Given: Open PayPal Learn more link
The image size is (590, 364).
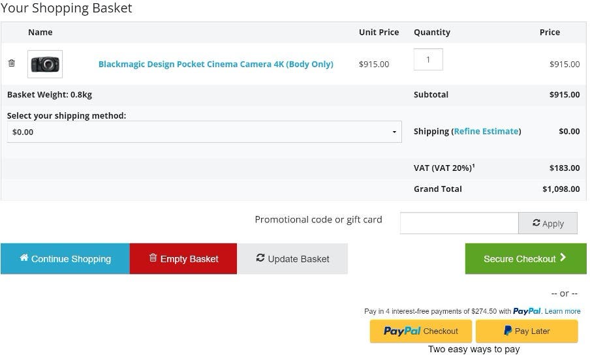Looking at the screenshot, I should tap(563, 311).
